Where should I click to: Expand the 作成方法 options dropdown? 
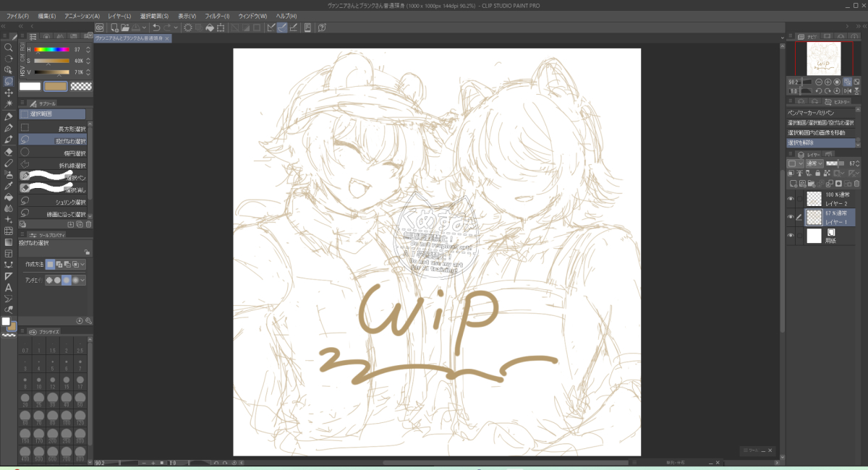point(83,265)
